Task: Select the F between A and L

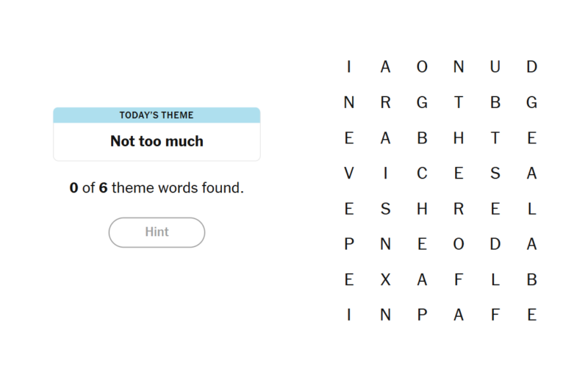Action: [x=459, y=280]
